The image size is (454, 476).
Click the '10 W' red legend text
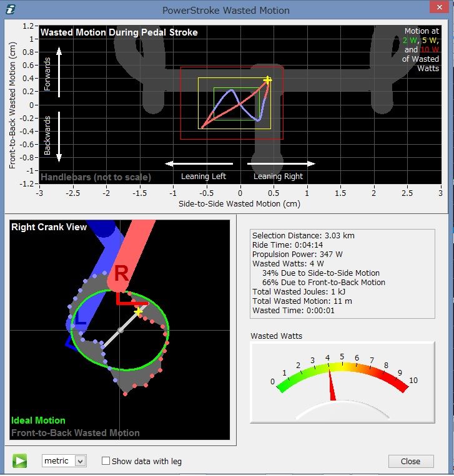pyautogui.click(x=430, y=49)
